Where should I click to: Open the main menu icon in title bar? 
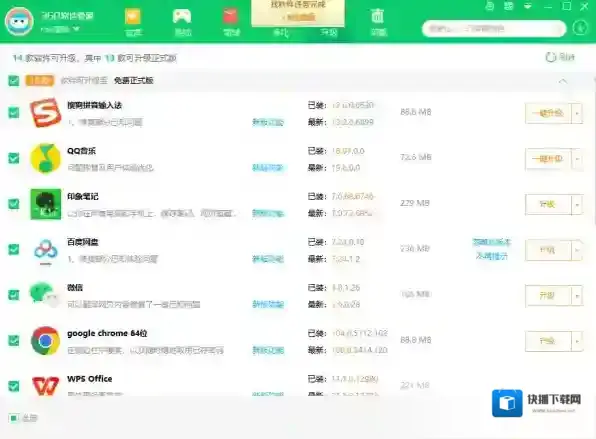point(528,6)
